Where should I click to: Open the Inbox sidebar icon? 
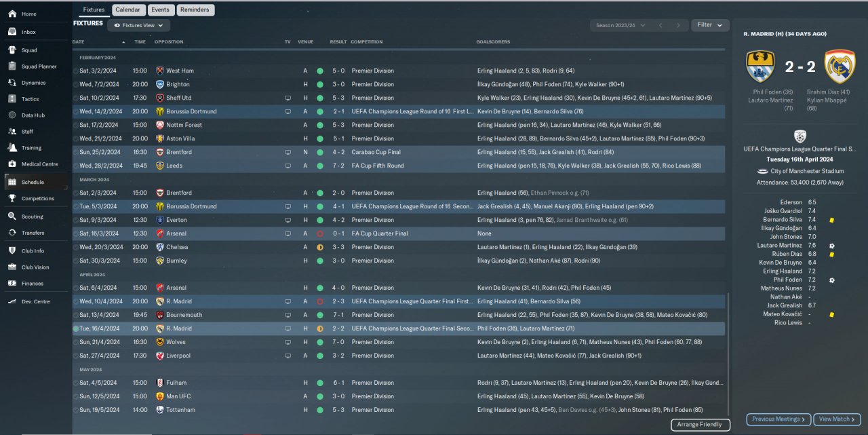pos(12,32)
